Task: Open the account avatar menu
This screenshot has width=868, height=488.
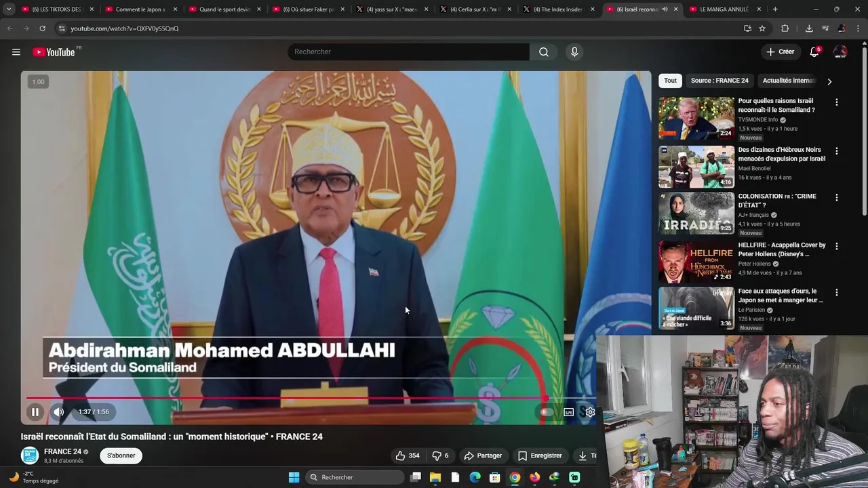Action: (x=840, y=52)
